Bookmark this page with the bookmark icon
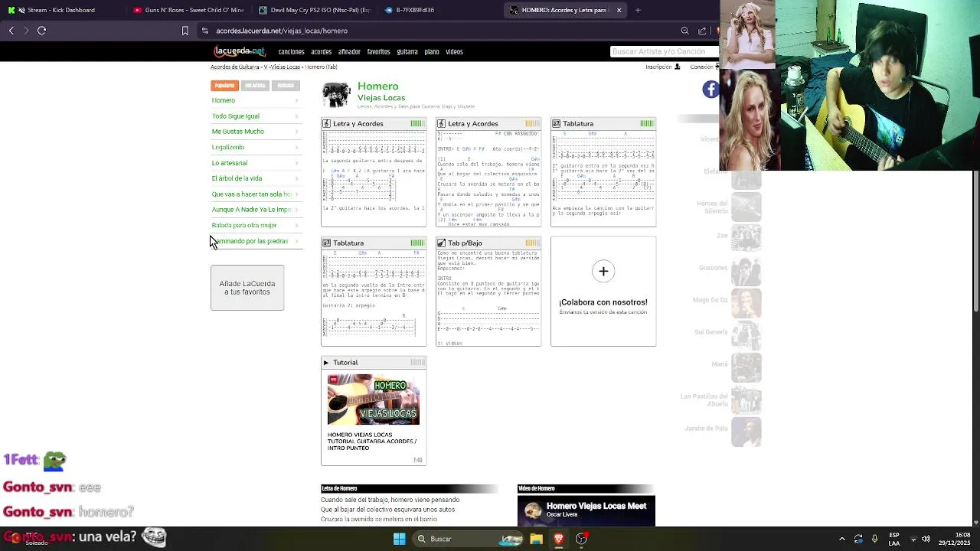980x551 pixels. (x=185, y=31)
